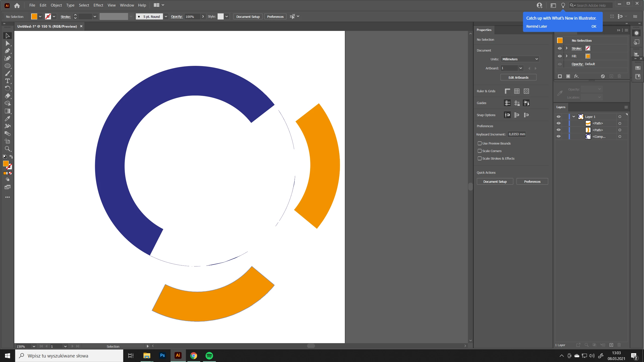Click the Show Rulers icon
This screenshot has width=644, height=362.
click(x=507, y=91)
